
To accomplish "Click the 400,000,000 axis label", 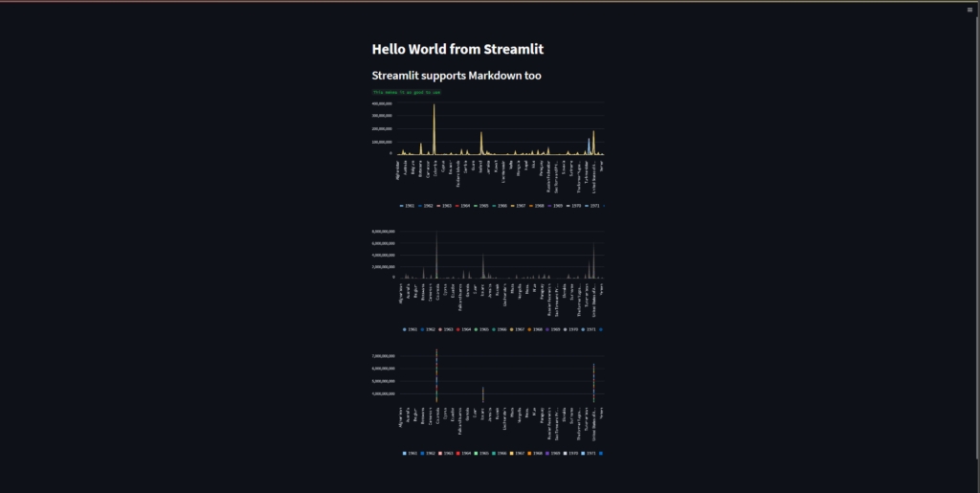I will pyautogui.click(x=382, y=103).
